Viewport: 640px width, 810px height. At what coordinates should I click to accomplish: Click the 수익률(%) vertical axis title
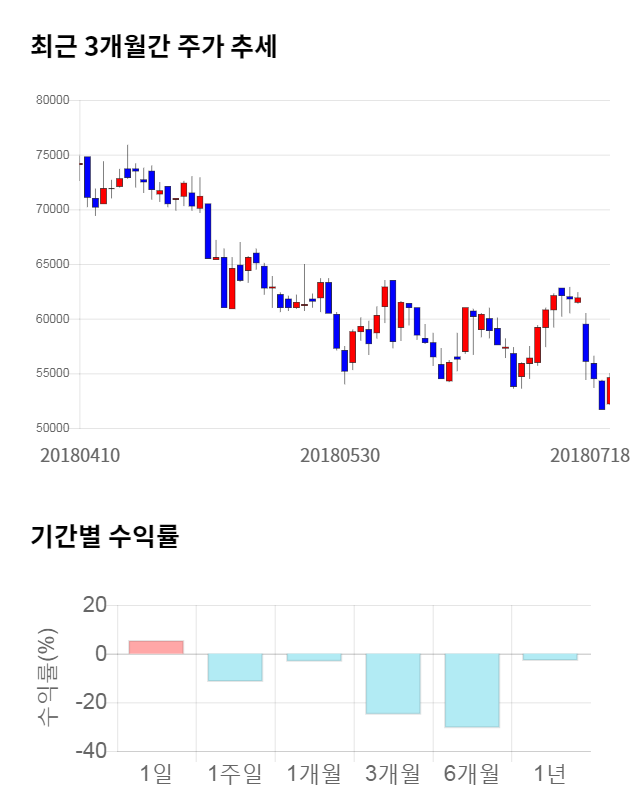click(x=46, y=678)
